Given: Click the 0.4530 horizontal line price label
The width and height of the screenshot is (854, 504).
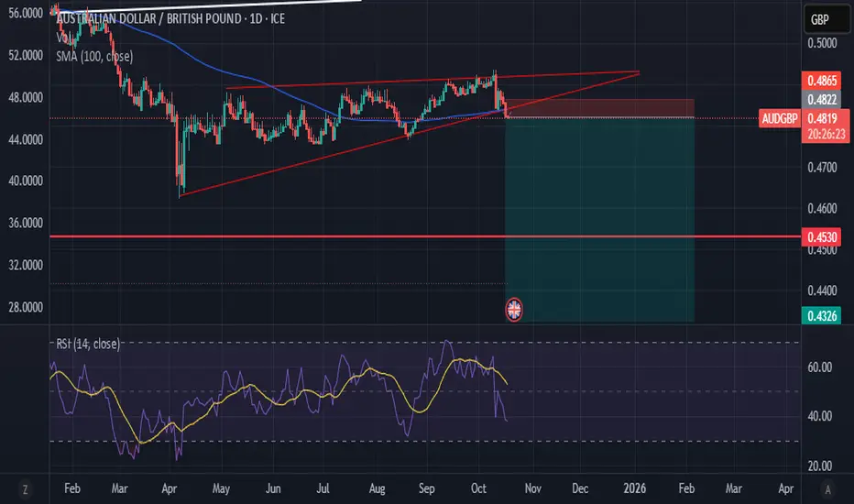Looking at the screenshot, I should click(x=821, y=237).
